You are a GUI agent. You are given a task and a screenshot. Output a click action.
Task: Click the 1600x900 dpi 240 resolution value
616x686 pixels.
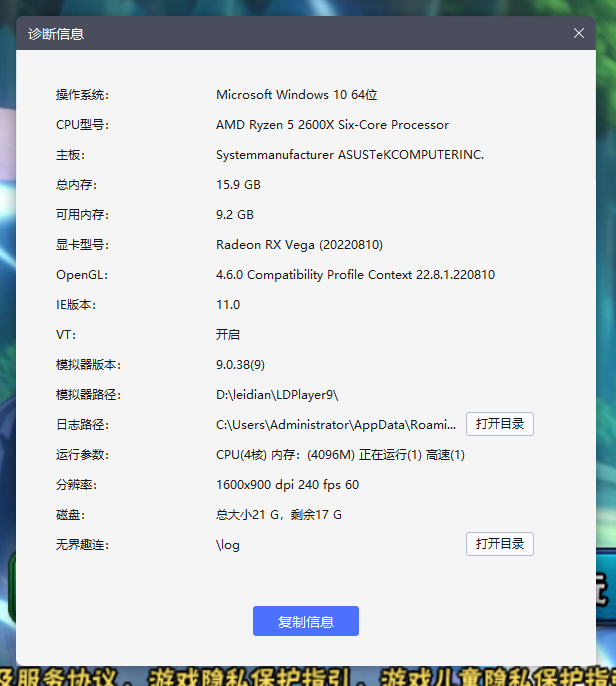pyautogui.click(x=287, y=485)
